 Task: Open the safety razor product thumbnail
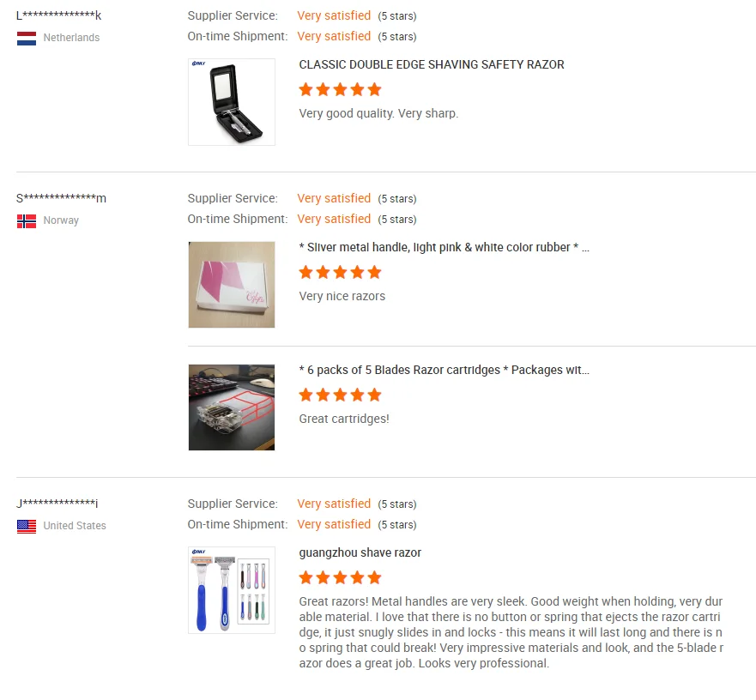[x=232, y=102]
